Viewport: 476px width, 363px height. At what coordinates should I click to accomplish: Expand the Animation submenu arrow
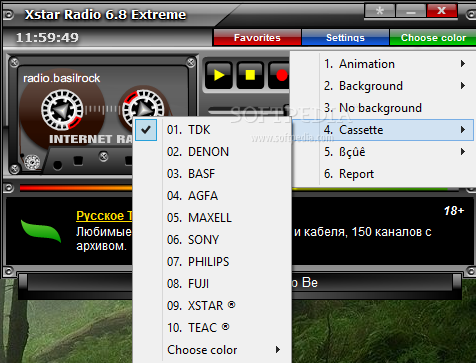tap(463, 64)
